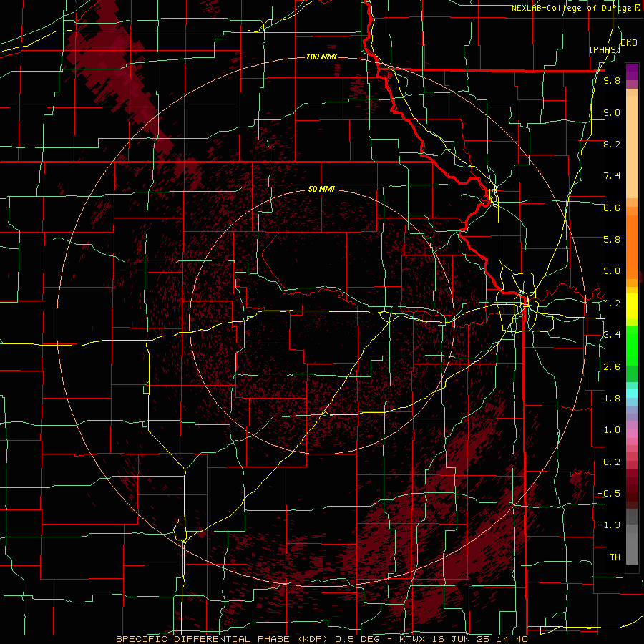Select the 0.2 value on the color scale

(612, 462)
